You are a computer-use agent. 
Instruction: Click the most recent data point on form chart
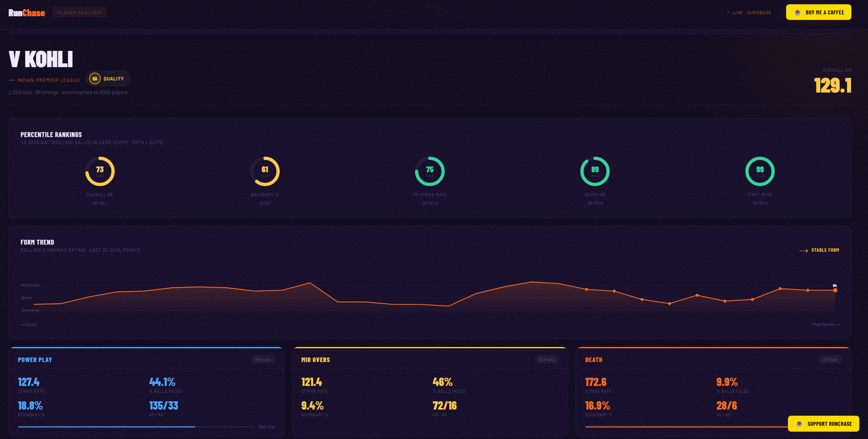pyautogui.click(x=835, y=290)
